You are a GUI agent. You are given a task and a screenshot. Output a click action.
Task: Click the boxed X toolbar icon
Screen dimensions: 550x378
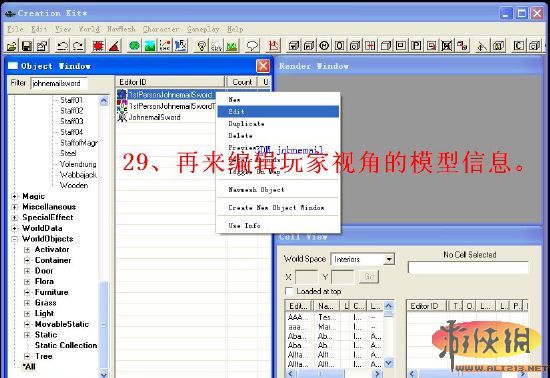point(447,46)
